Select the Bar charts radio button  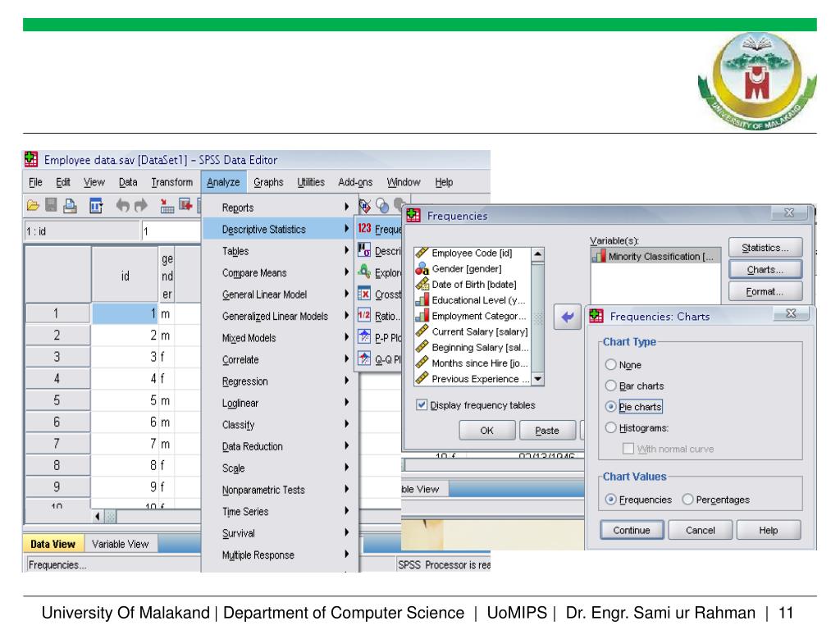pyautogui.click(x=610, y=386)
